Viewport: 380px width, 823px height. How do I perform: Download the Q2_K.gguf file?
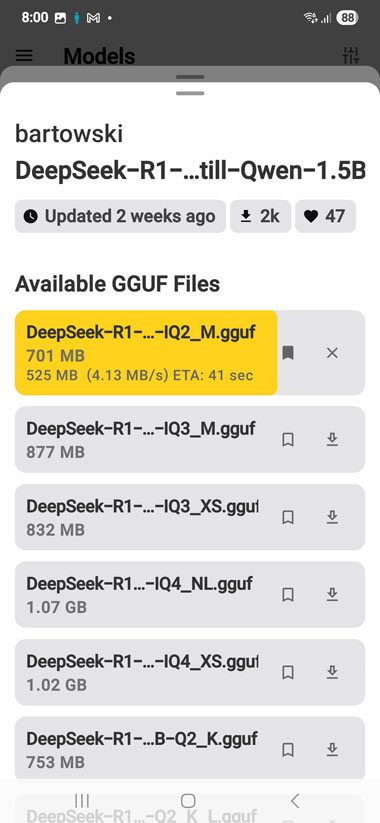(332, 750)
